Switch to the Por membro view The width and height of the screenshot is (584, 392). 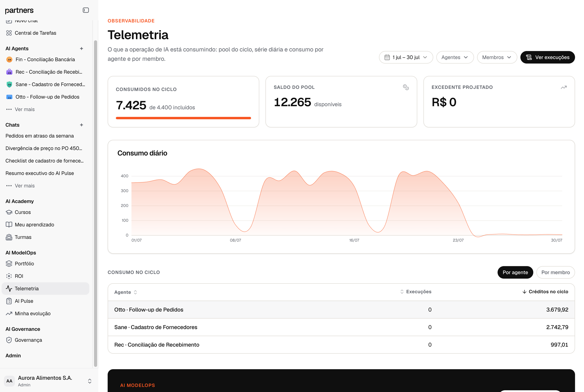555,272
